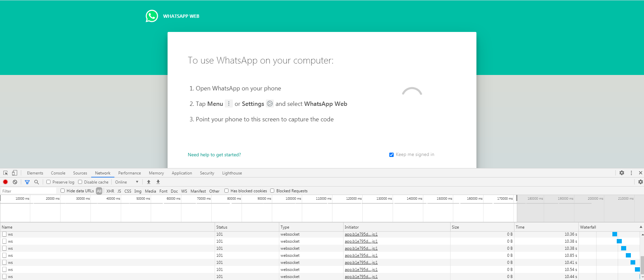Screen dimensions: 644x280
Task: Filter requests by CSS
Action: [x=128, y=191]
